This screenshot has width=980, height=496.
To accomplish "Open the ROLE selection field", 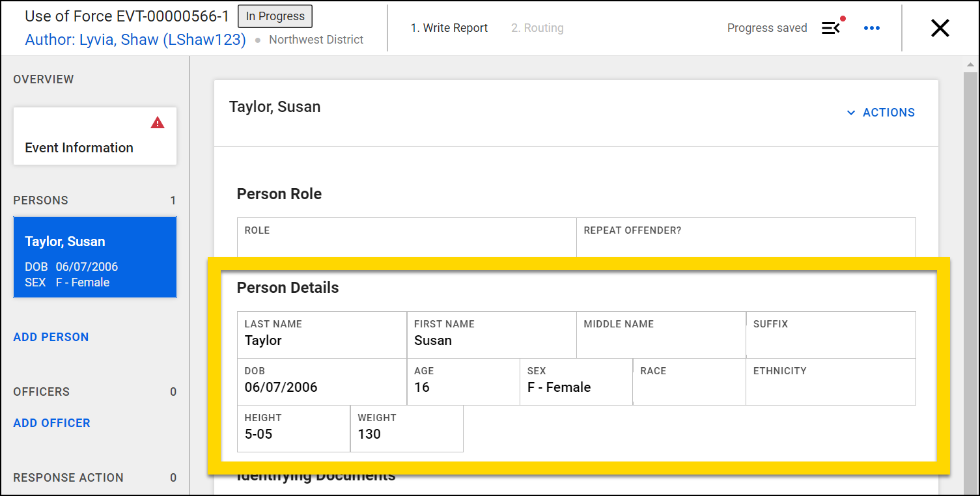I will click(x=406, y=241).
